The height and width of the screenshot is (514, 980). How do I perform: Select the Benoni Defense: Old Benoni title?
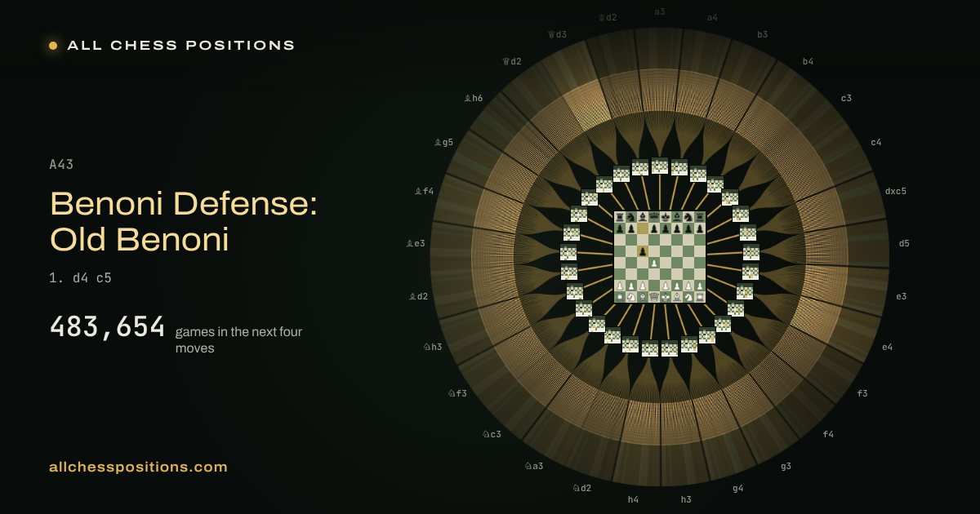(x=184, y=221)
